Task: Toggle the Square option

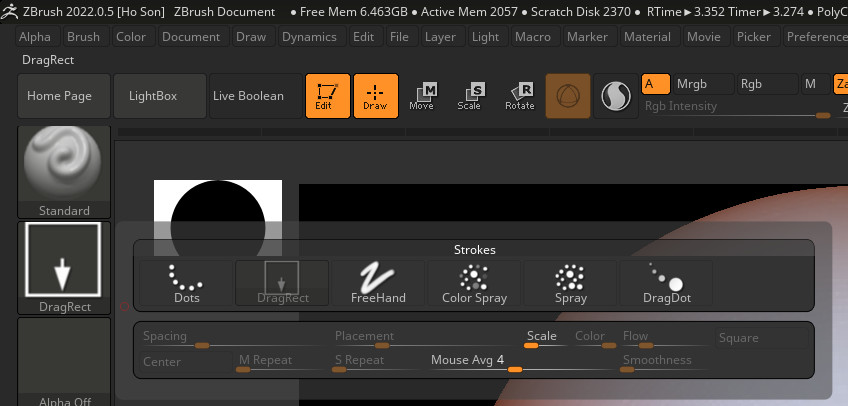Action: pos(762,338)
